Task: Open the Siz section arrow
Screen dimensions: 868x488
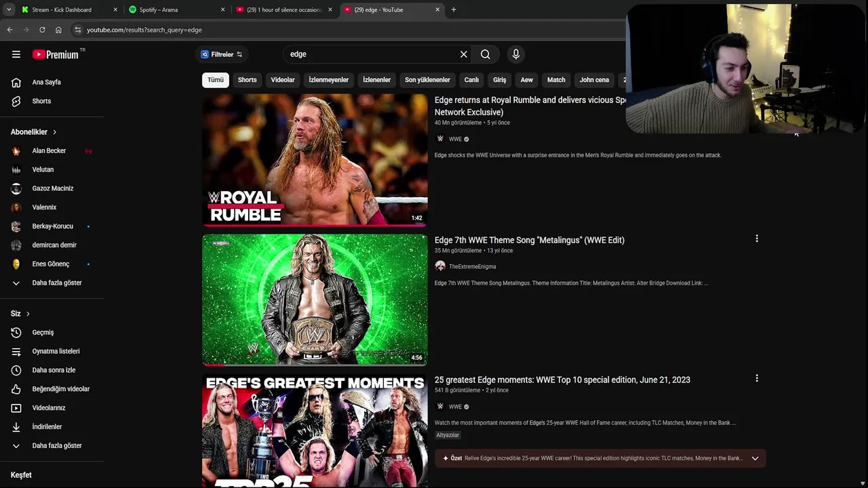Action: tap(28, 314)
